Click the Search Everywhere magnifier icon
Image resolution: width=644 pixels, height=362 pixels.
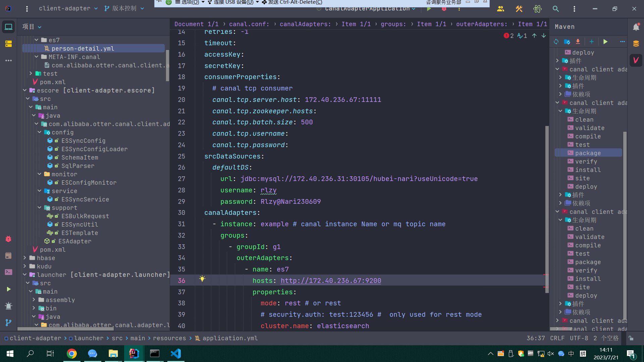coord(556,9)
